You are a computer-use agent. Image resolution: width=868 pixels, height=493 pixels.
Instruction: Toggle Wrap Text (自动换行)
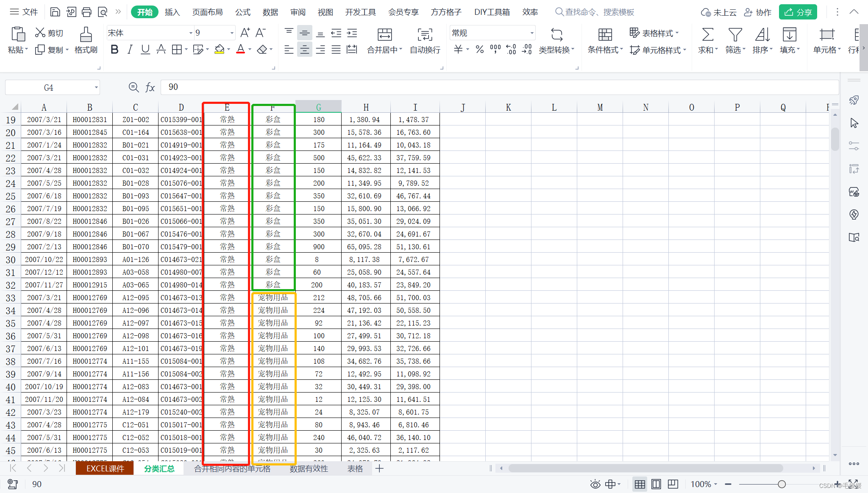tap(425, 35)
